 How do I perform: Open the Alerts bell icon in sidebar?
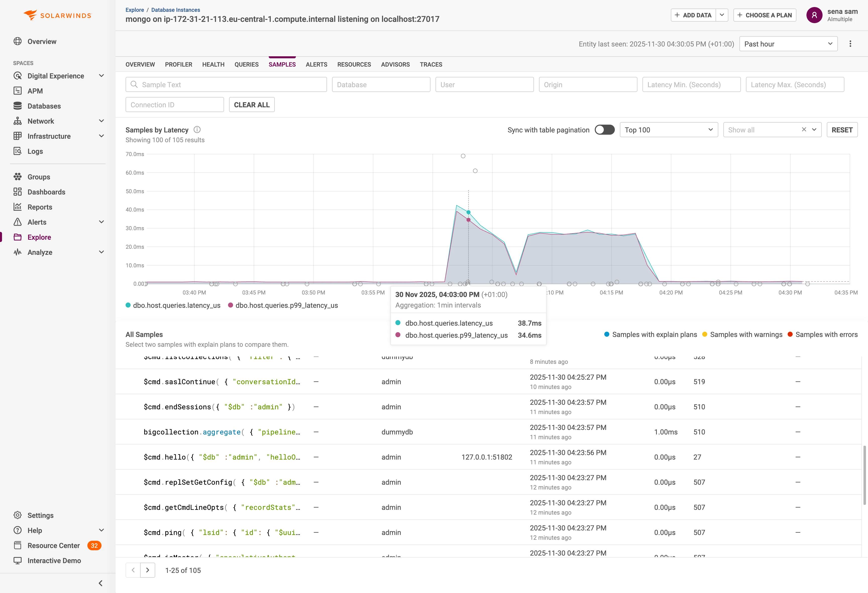[18, 222]
